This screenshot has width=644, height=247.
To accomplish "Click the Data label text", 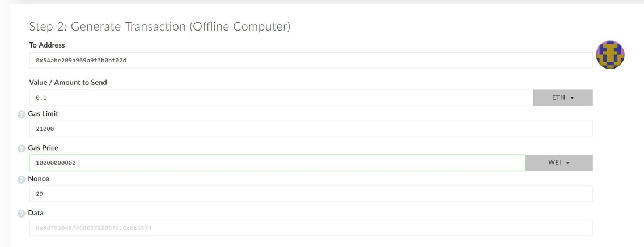I will click(x=36, y=213).
